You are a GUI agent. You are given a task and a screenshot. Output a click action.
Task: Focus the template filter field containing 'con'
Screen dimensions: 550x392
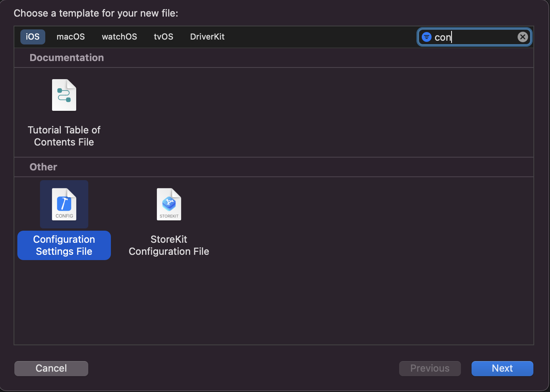[475, 37]
